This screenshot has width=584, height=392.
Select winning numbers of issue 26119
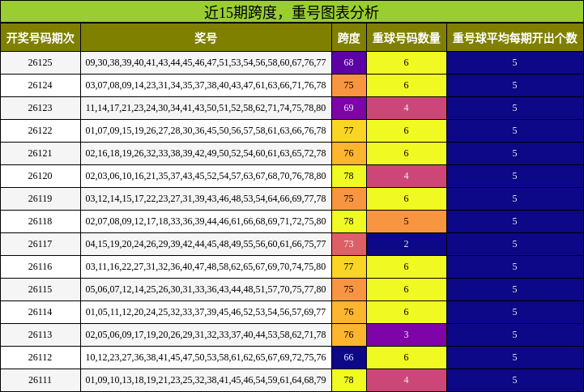tap(206, 198)
